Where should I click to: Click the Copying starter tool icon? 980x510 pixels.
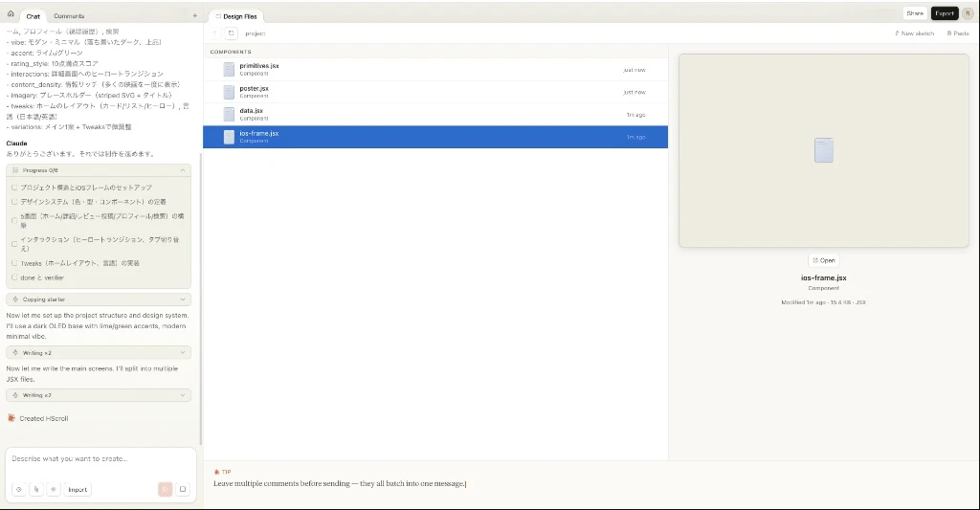pyautogui.click(x=15, y=299)
